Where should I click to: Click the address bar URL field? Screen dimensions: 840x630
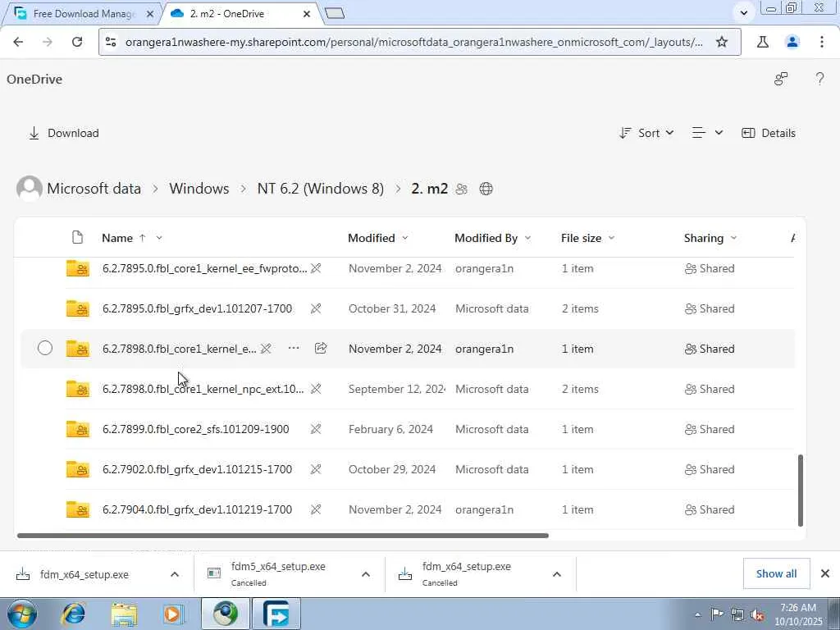pos(413,42)
